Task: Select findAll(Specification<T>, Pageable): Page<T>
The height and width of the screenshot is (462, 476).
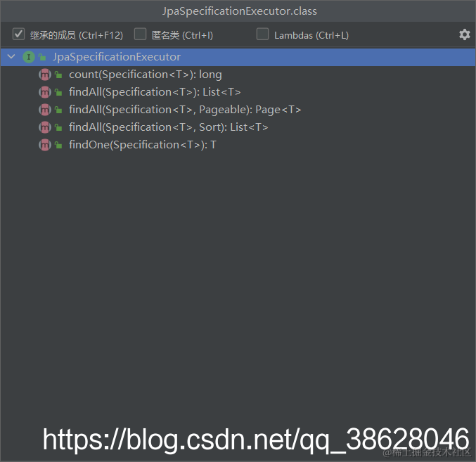Action: click(x=185, y=110)
